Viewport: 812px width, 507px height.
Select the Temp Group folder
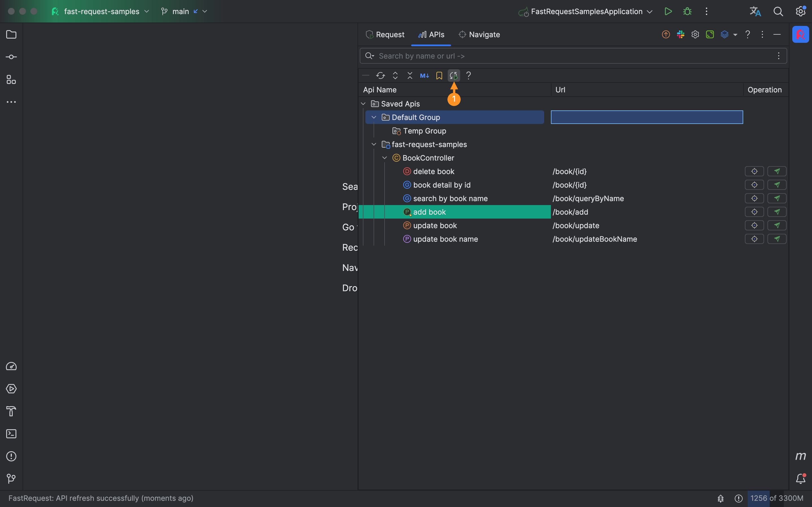tap(424, 131)
